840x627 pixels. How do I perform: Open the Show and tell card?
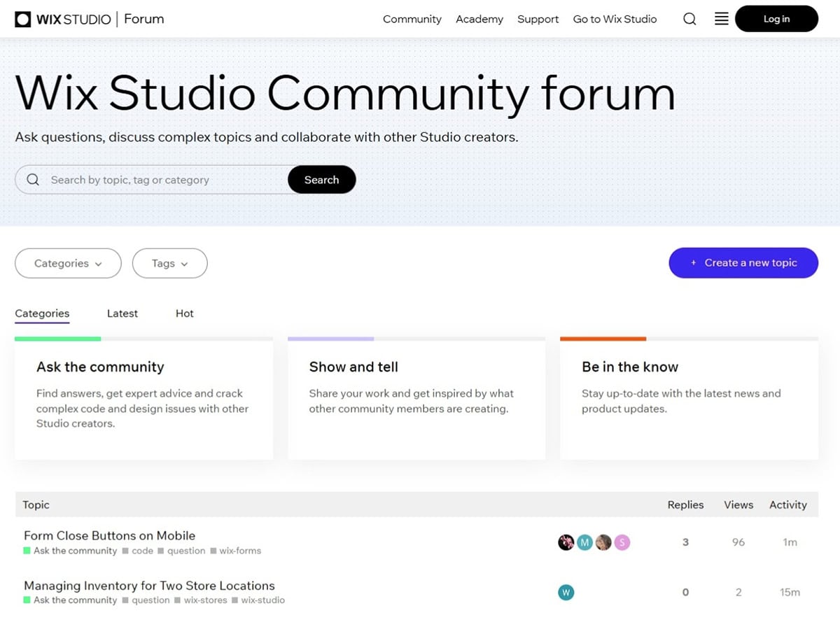(x=416, y=398)
